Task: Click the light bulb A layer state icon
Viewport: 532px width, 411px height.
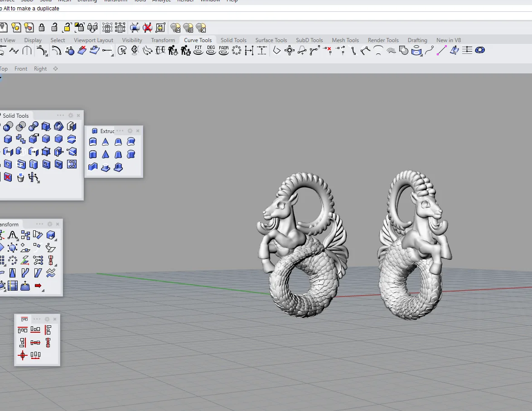Action: coord(175,28)
